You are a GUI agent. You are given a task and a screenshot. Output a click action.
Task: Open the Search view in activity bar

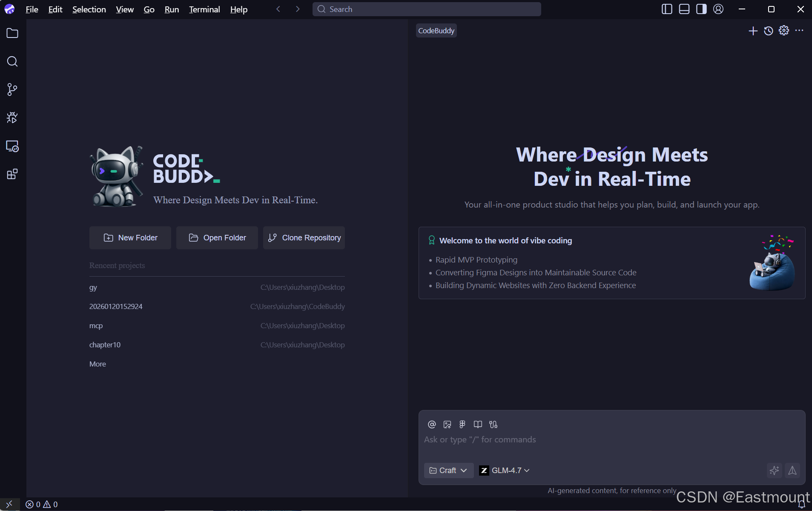point(12,61)
